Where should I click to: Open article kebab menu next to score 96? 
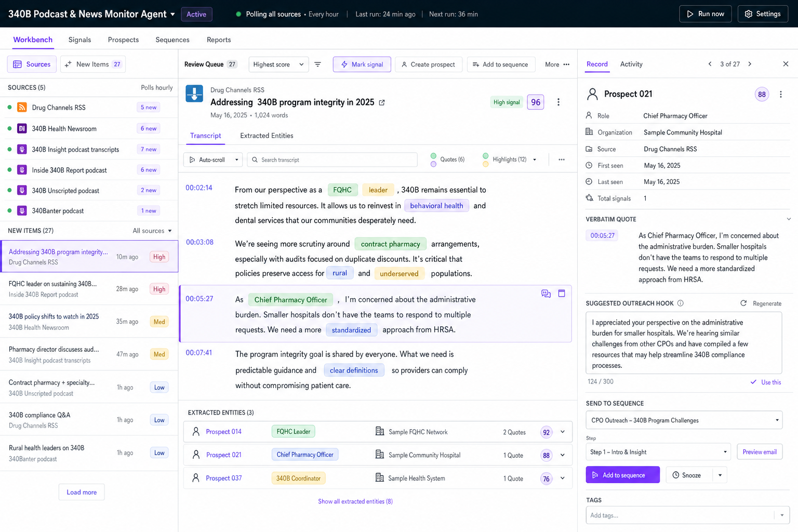click(558, 102)
